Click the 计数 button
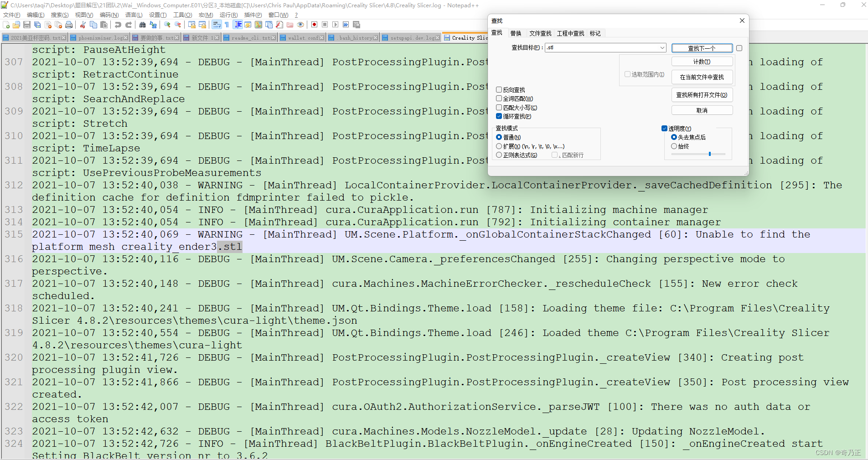Image resolution: width=868 pixels, height=460 pixels. click(702, 62)
